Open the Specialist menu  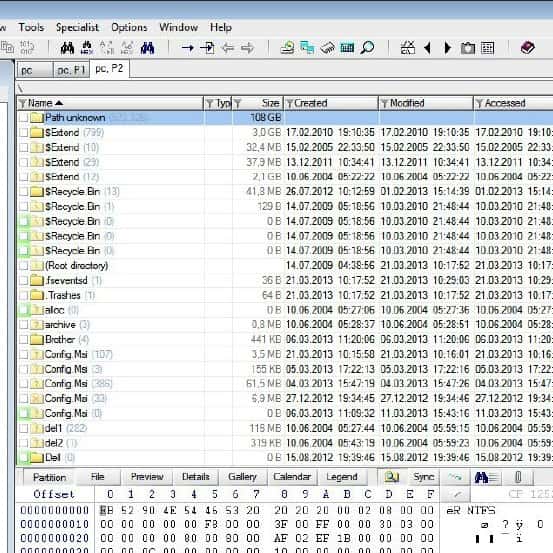tap(77, 27)
